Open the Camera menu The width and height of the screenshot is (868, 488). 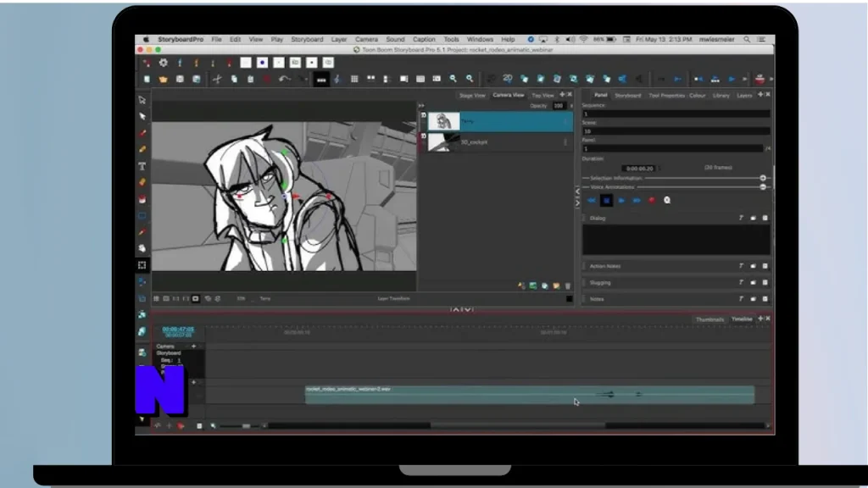click(x=366, y=39)
